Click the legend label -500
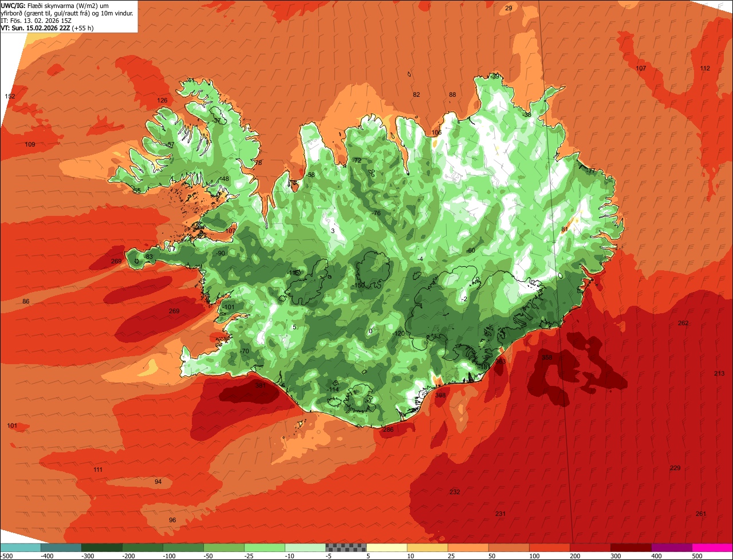This screenshot has width=733, height=560. 6,556
